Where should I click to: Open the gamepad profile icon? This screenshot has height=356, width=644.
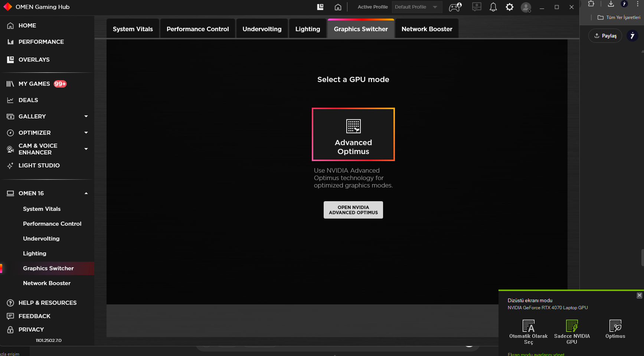tap(455, 7)
